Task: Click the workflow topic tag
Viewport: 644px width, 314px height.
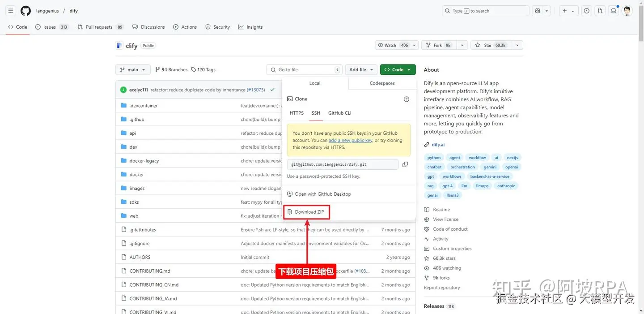Action: coord(477,158)
